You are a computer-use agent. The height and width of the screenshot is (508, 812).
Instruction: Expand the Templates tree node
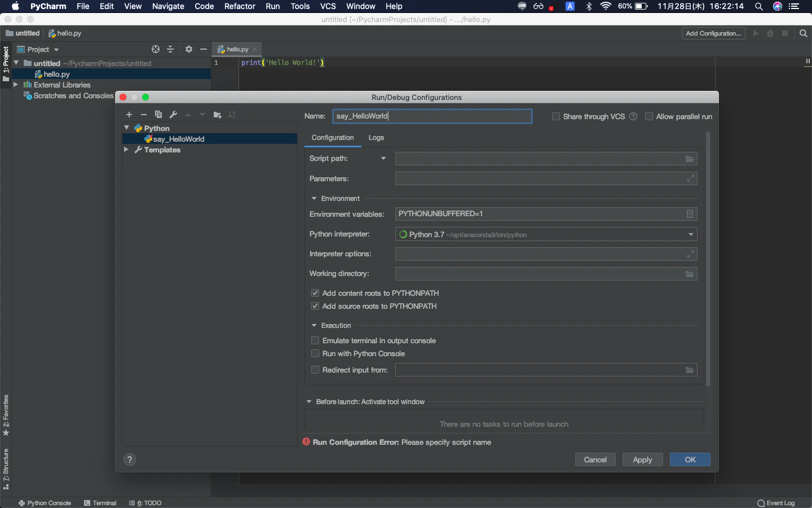(126, 150)
